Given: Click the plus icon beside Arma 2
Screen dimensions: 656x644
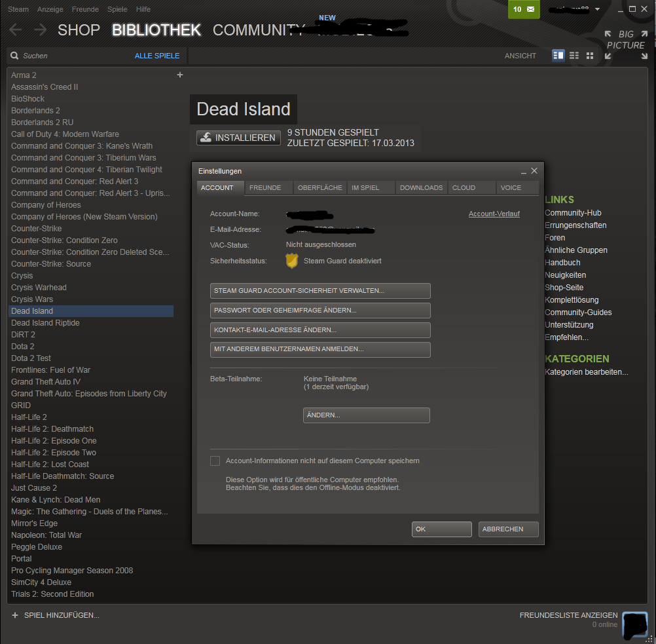Looking at the screenshot, I should coord(180,75).
